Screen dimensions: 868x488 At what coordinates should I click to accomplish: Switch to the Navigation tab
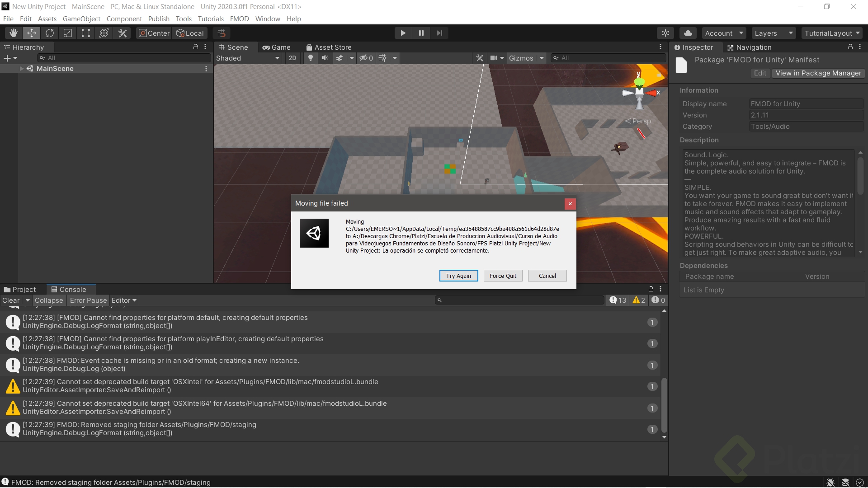(x=749, y=47)
